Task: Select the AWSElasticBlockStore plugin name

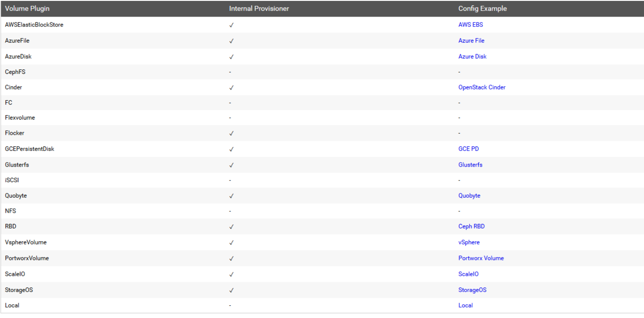Action: [x=34, y=25]
